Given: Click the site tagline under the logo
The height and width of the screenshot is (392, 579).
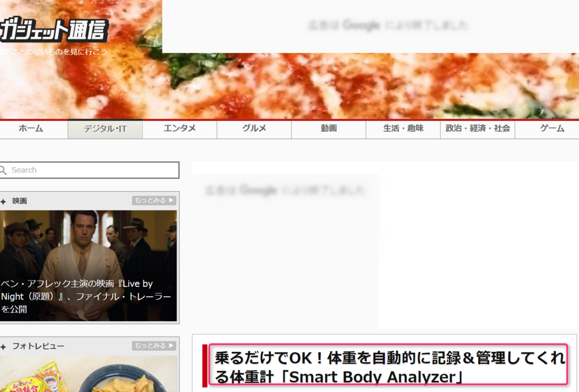Looking at the screenshot, I should tap(54, 51).
